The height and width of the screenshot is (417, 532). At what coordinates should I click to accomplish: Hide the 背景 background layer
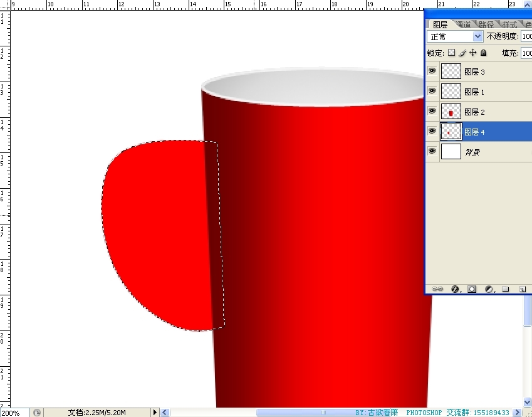[432, 152]
